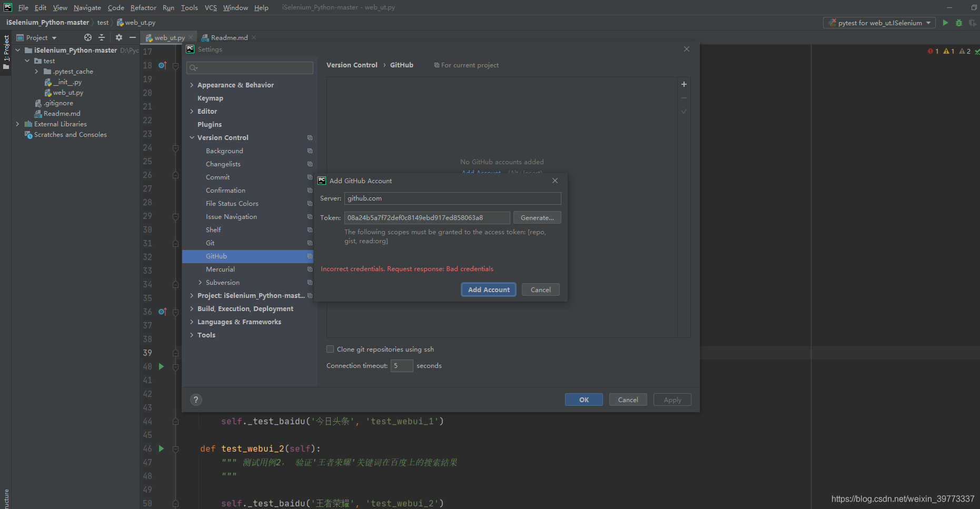This screenshot has width=980, height=509.
Task: Click Cancel in Add GitHub Account dialog
Action: pyautogui.click(x=540, y=290)
